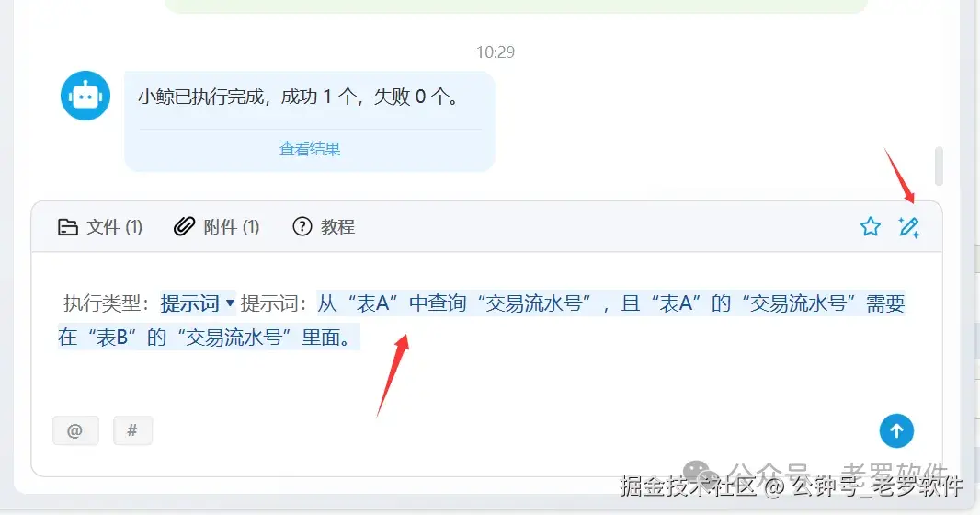Click the question mark 教程 help icon
Screen dimensions: 980x515
tap(302, 226)
